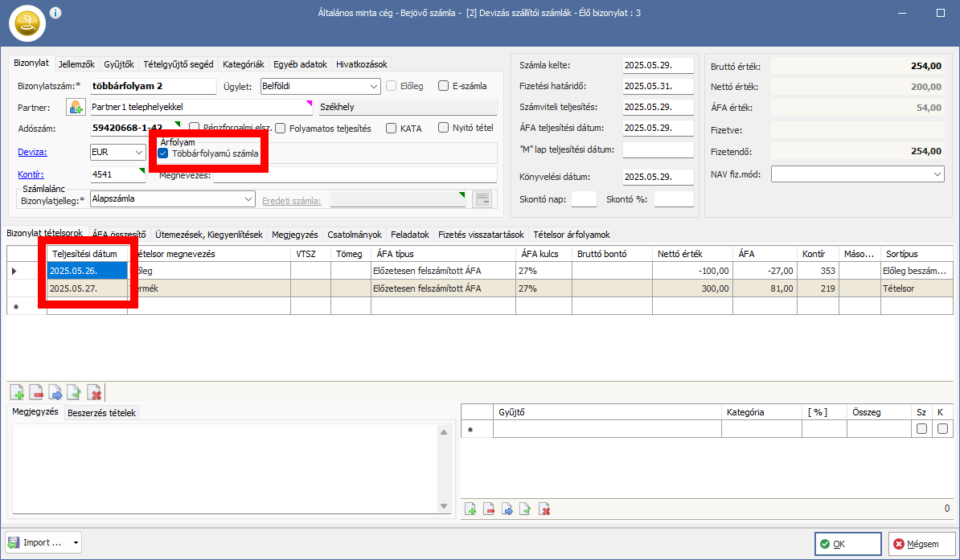Check the KATA checkbox
This screenshot has height=560, width=960.
pos(392,128)
